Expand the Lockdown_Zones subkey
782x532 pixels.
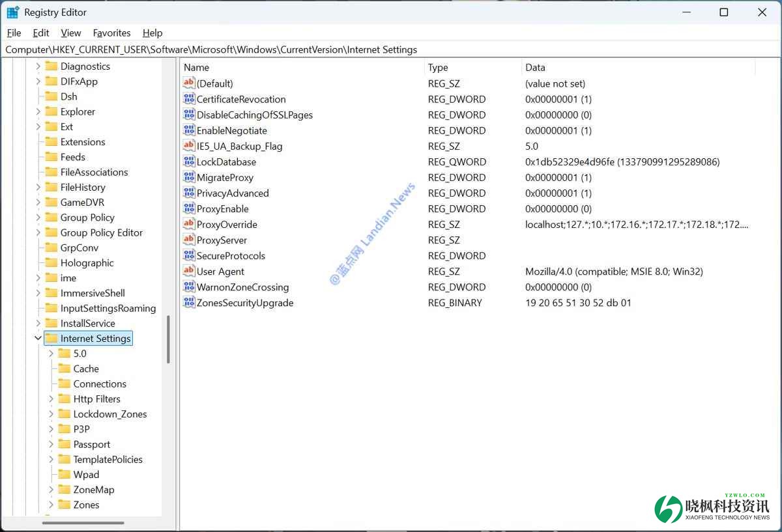click(51, 414)
